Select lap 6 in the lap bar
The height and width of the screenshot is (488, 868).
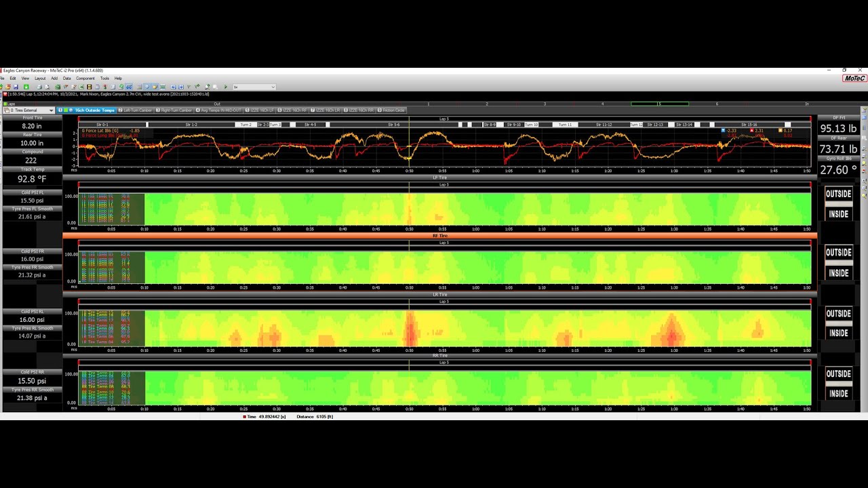(717, 104)
